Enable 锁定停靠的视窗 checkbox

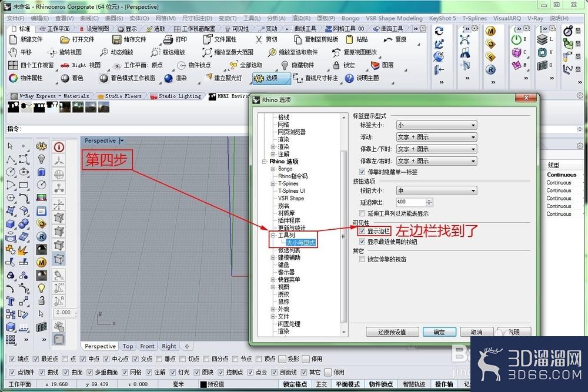pos(362,259)
